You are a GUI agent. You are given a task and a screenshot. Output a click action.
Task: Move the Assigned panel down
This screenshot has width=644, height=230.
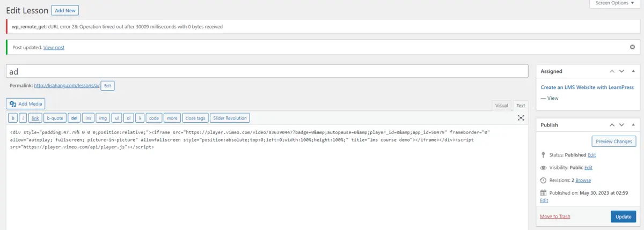pyautogui.click(x=621, y=71)
